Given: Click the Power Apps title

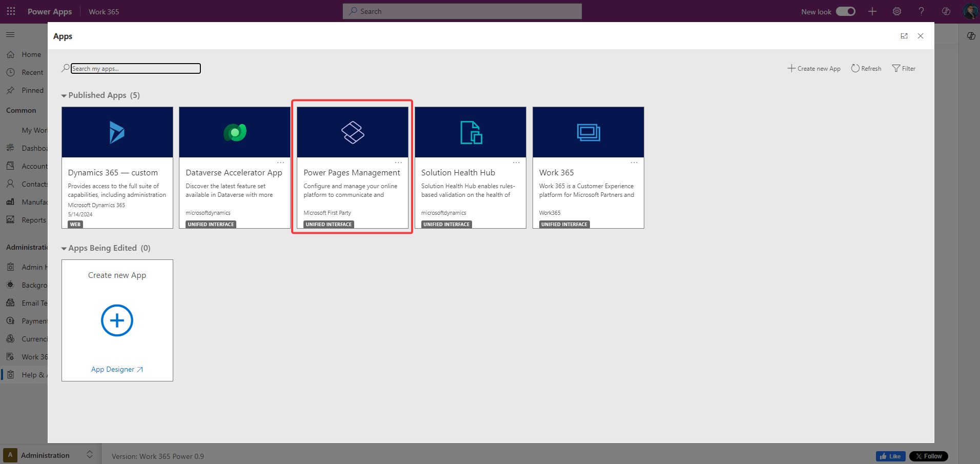Looking at the screenshot, I should [x=50, y=11].
